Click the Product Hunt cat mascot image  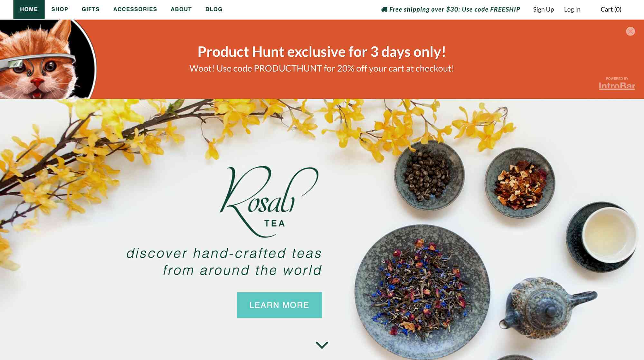point(48,59)
